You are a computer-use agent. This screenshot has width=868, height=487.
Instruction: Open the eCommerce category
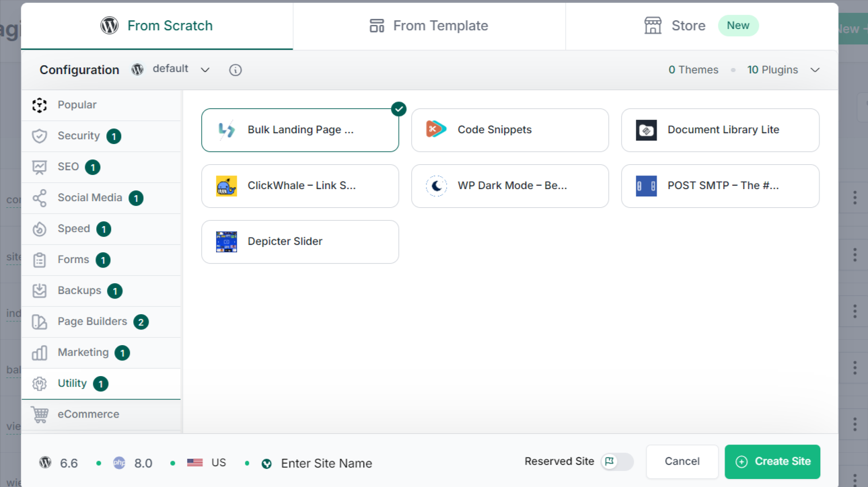coord(101,414)
